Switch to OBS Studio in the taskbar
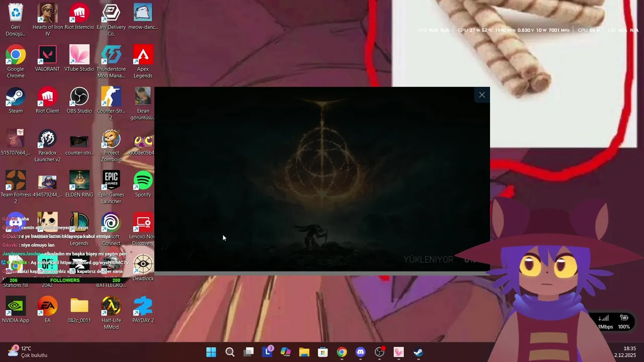Image resolution: width=644 pixels, height=362 pixels. coord(379,352)
